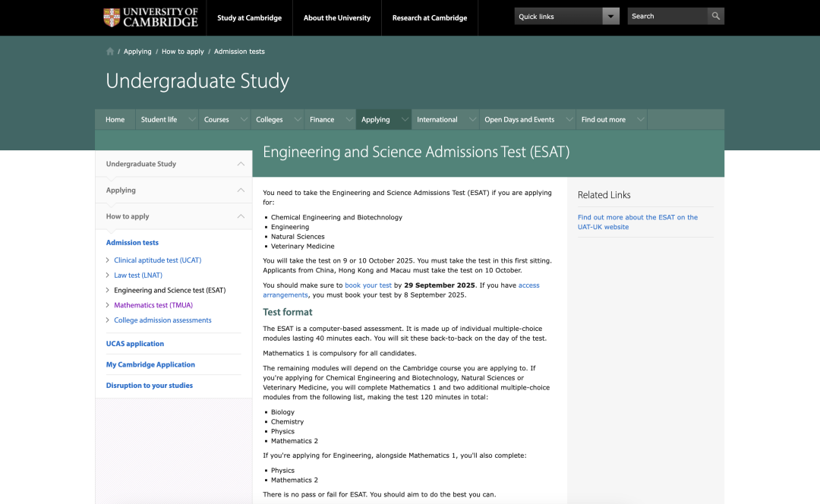Screen dimensions: 820x504
Task: Type in the Search input field
Action: click(x=667, y=16)
